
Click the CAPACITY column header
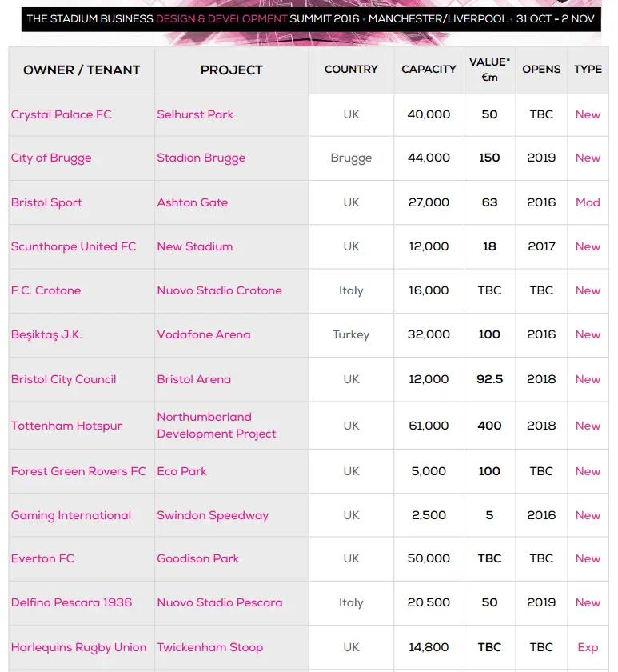point(429,70)
